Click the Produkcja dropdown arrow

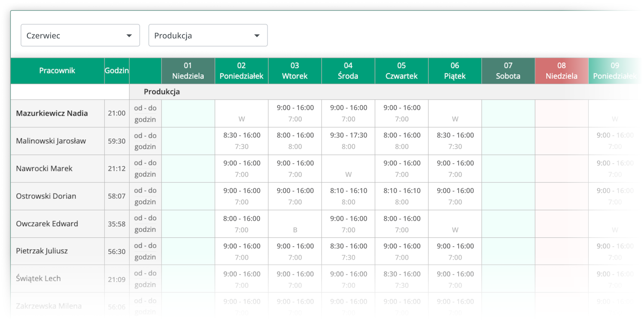[x=257, y=36]
